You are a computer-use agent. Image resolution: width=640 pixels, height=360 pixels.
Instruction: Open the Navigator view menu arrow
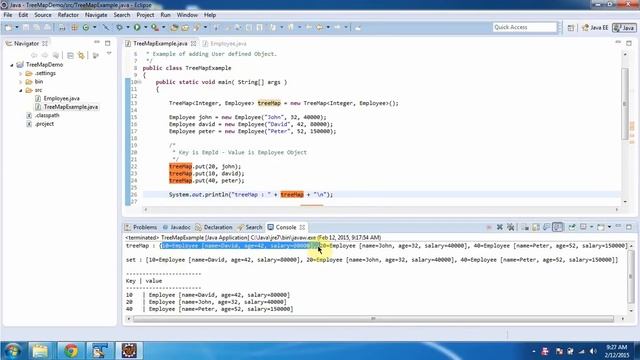[109, 53]
